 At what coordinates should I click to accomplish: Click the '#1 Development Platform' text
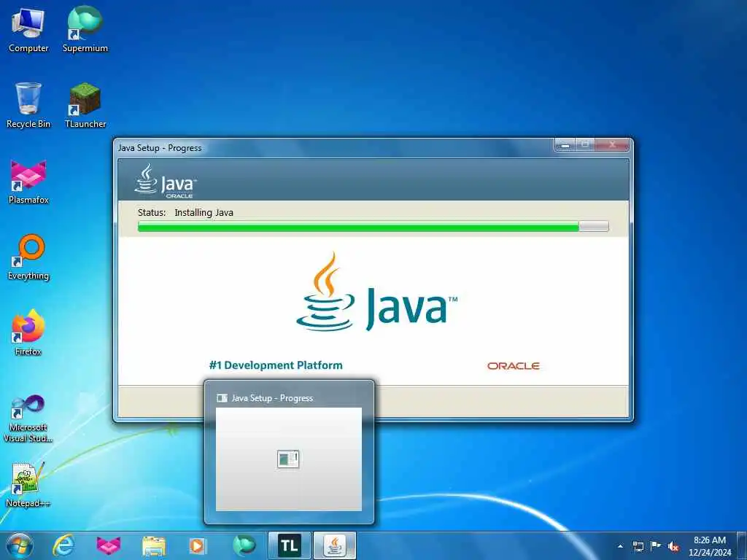(x=276, y=365)
